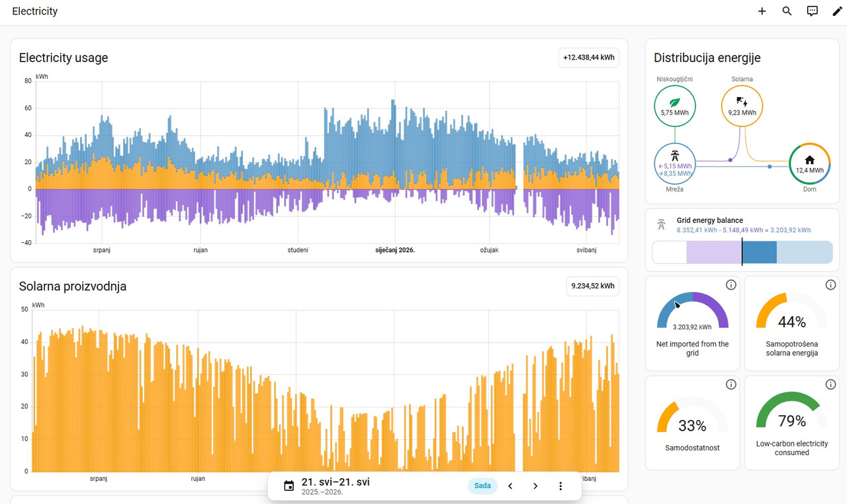Click the Net imported from the grid label

pos(692,349)
